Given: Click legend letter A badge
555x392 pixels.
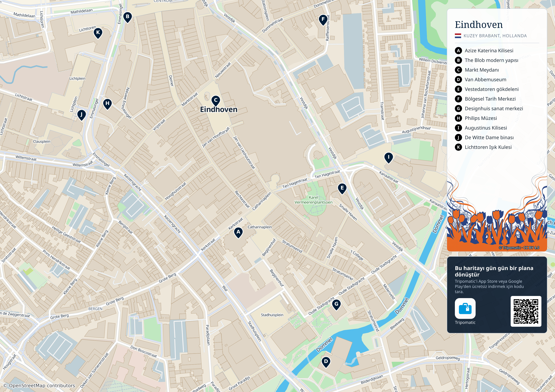Looking at the screenshot, I should (x=458, y=51).
